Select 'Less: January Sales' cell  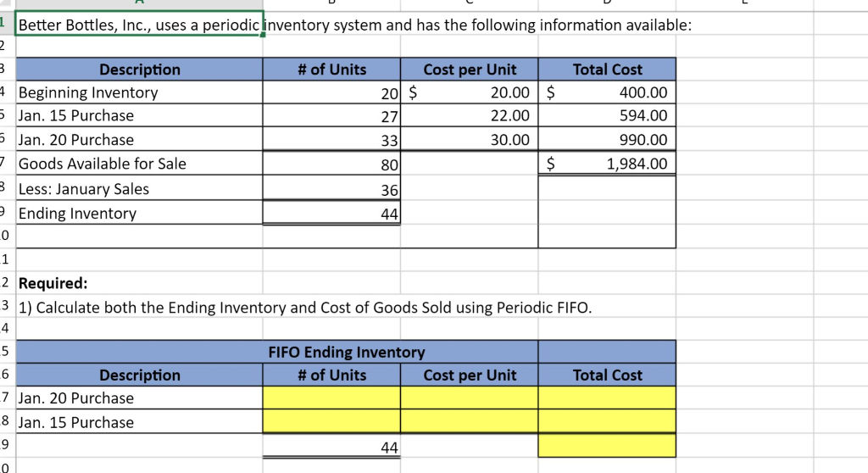point(139,188)
